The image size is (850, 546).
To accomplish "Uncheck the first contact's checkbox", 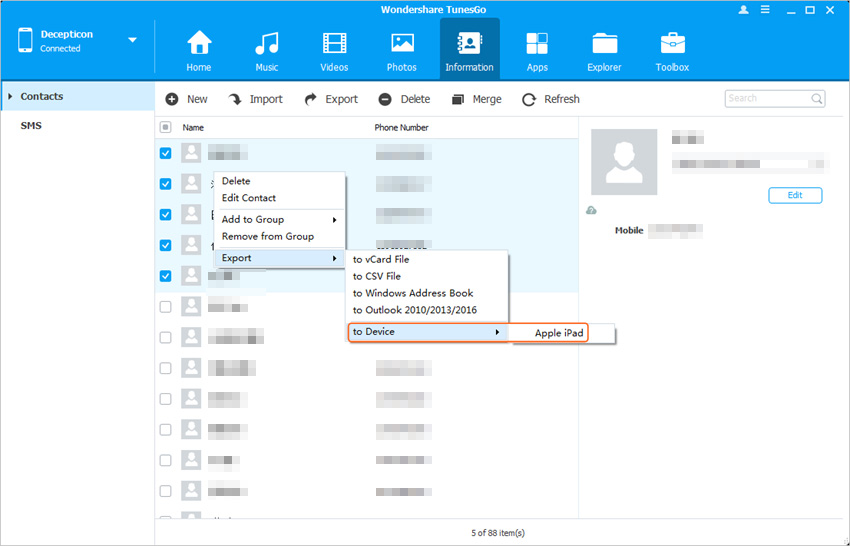I will click(166, 154).
